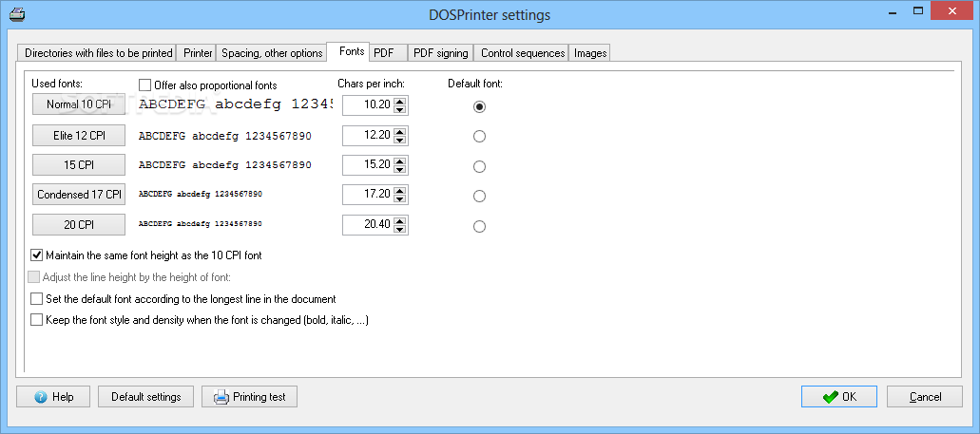Set 15 CPI as default font
Image resolution: width=980 pixels, height=434 pixels.
(x=479, y=166)
